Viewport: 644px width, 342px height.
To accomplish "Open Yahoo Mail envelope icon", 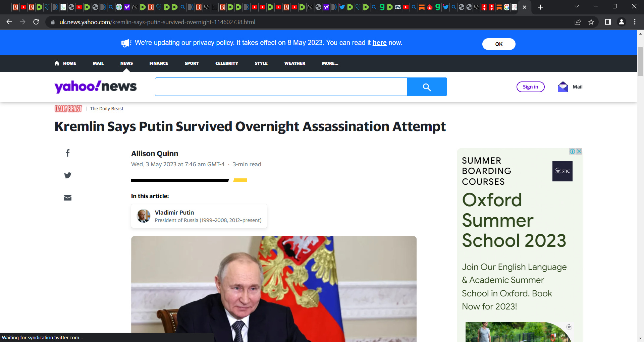I will tap(563, 87).
